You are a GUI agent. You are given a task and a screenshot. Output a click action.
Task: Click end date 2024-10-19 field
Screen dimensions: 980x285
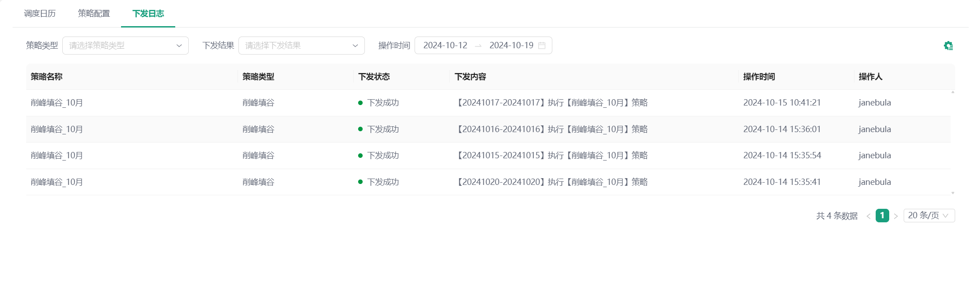point(511,46)
